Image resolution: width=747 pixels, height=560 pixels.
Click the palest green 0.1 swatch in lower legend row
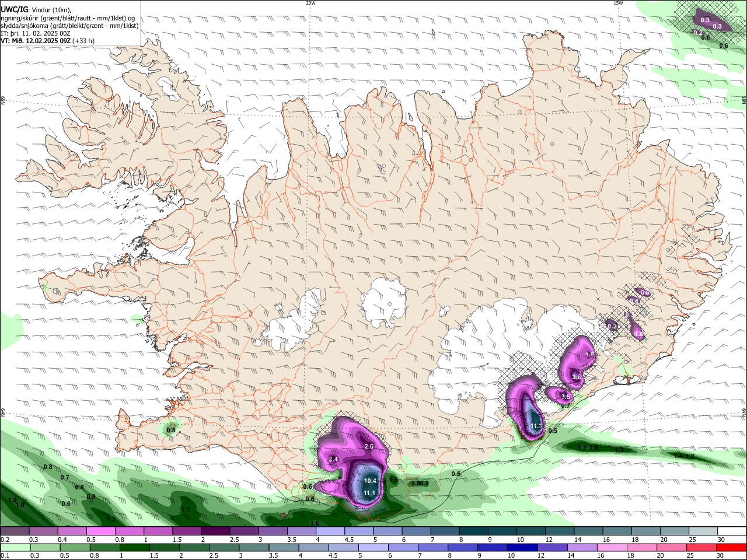15,547
